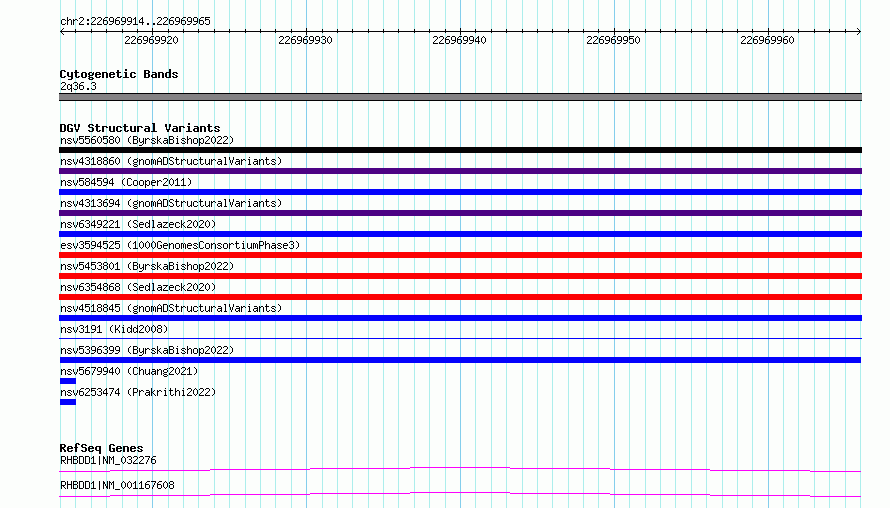Click ruler position label 226969930
Screen dimensions: 890x508
305,40
